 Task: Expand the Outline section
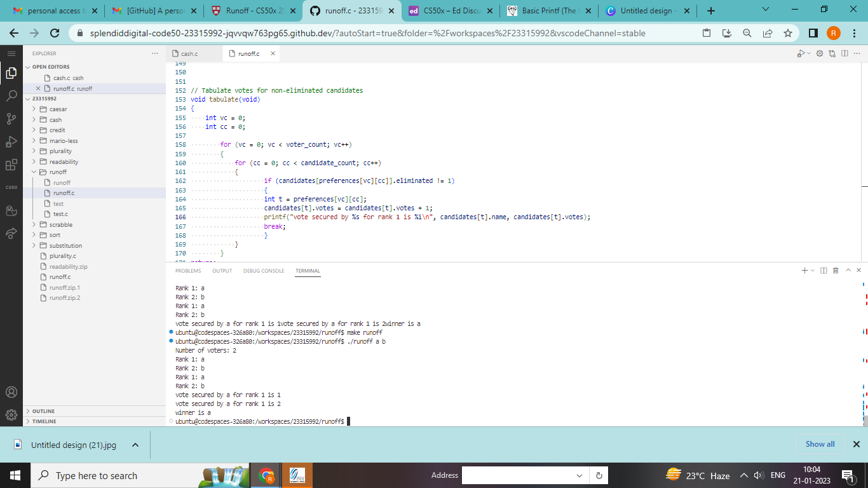(94, 411)
